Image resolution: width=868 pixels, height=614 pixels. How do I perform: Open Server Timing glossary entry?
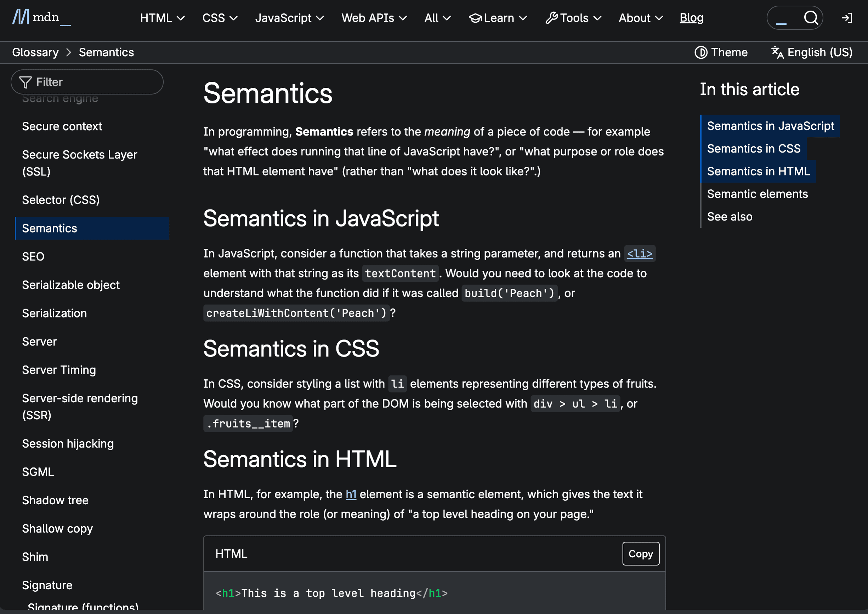coord(59,370)
